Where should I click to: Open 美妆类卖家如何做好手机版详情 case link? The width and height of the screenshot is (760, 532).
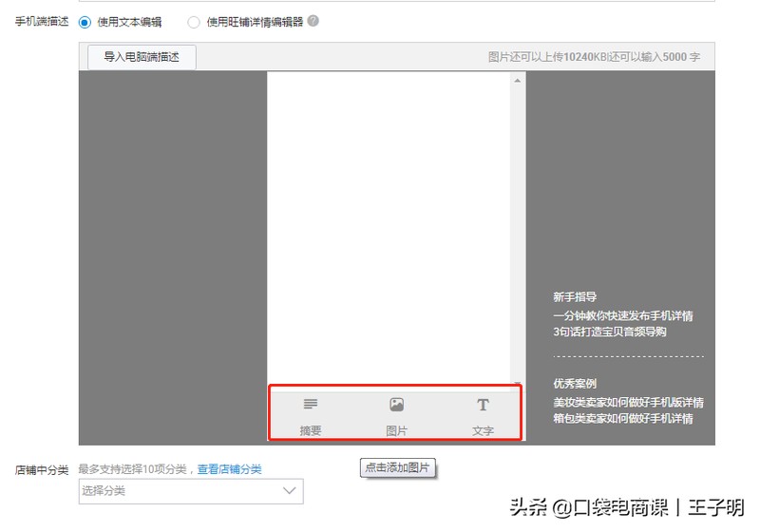[628, 402]
